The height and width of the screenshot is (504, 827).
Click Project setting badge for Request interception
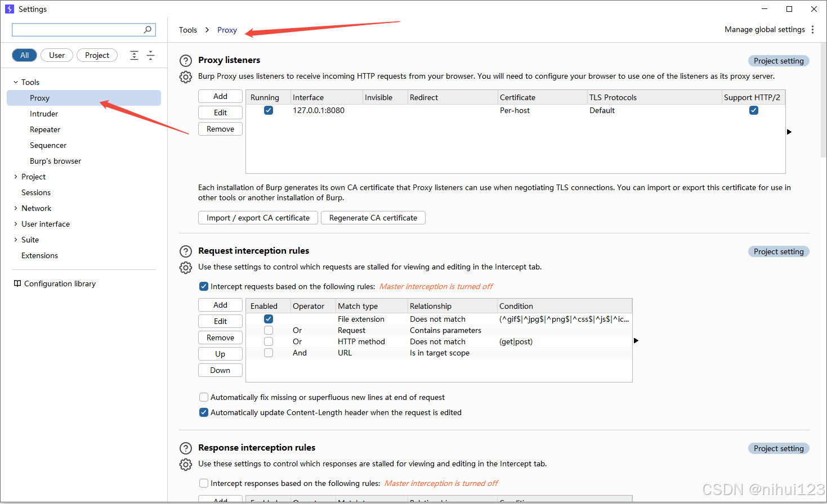tap(779, 251)
